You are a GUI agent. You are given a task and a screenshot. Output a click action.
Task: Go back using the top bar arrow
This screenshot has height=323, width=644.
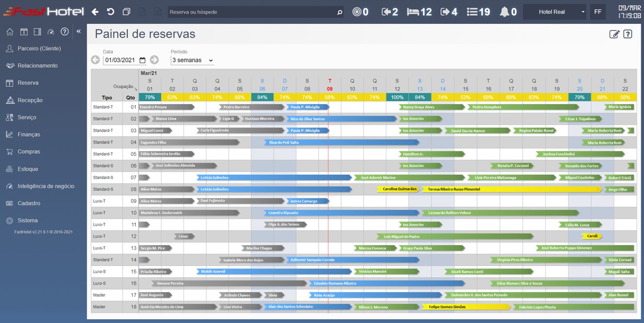(95, 12)
